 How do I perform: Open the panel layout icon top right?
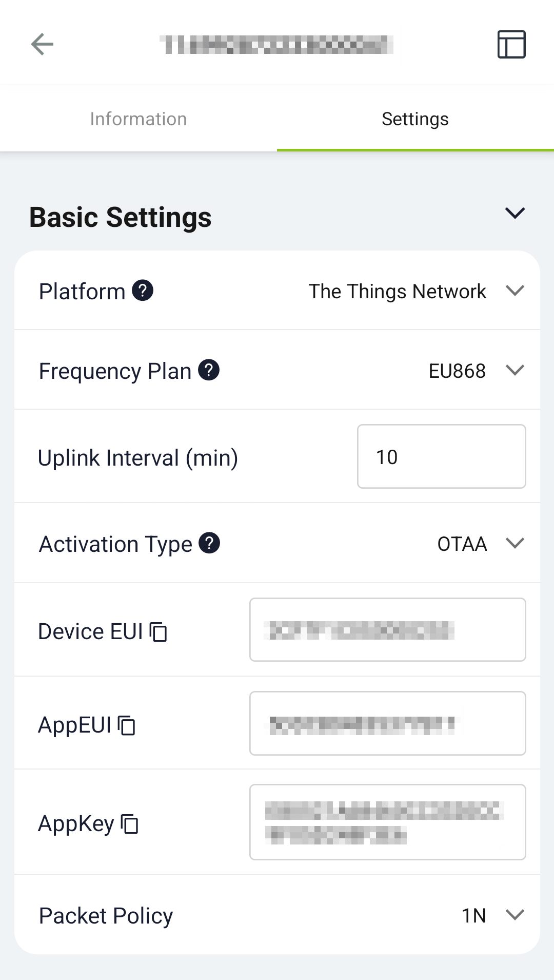(512, 44)
